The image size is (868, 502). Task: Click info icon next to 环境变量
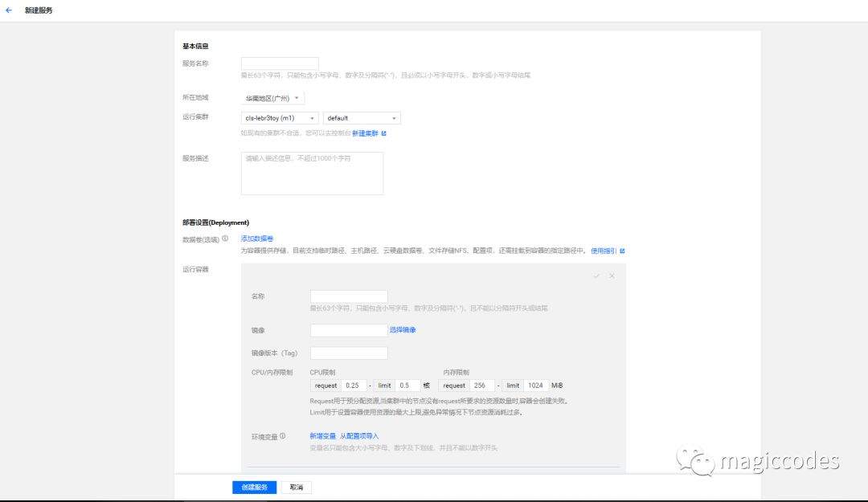pos(282,436)
